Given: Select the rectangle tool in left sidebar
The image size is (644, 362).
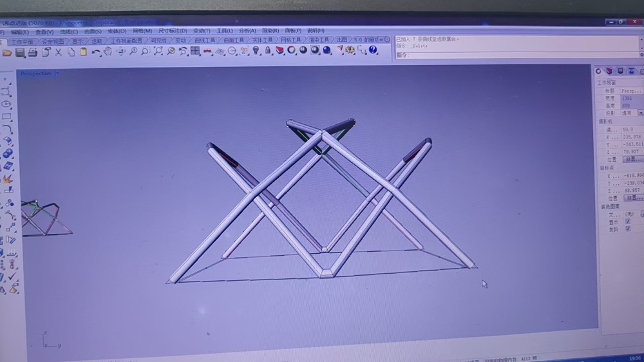Looking at the screenshot, I should coord(6,117).
